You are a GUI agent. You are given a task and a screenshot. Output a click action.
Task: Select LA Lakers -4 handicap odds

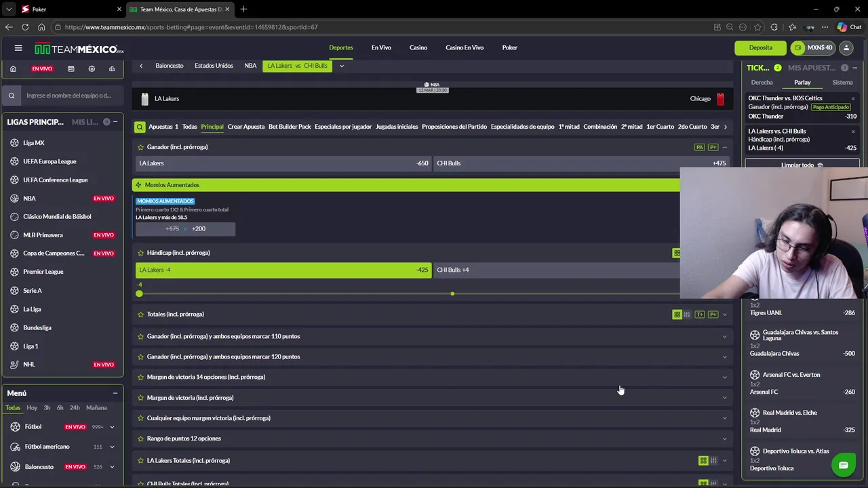(x=283, y=270)
